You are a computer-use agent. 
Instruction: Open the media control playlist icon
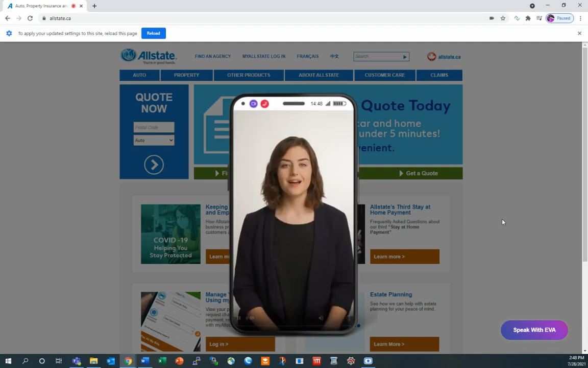tap(539, 18)
